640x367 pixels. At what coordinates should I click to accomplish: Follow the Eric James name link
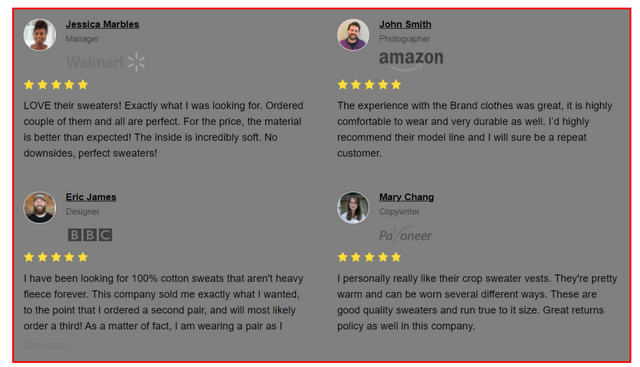click(x=91, y=197)
